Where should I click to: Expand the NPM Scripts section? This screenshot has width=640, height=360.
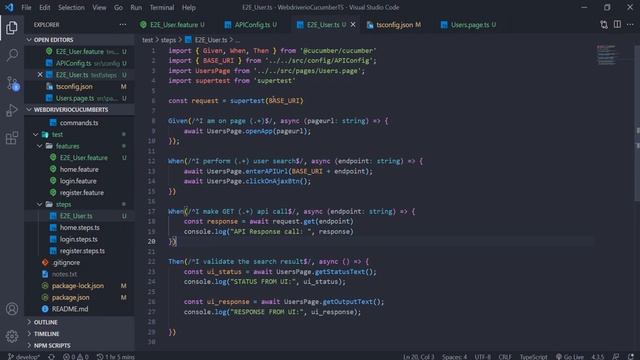point(80,345)
